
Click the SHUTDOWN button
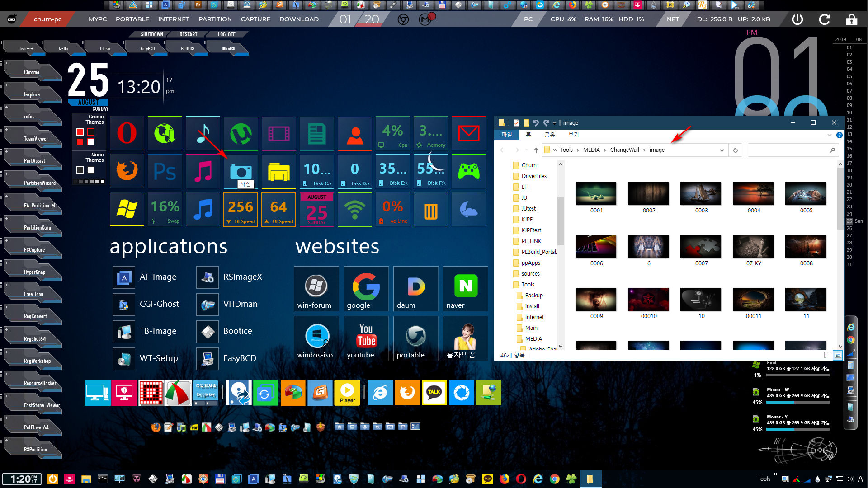[x=151, y=34]
